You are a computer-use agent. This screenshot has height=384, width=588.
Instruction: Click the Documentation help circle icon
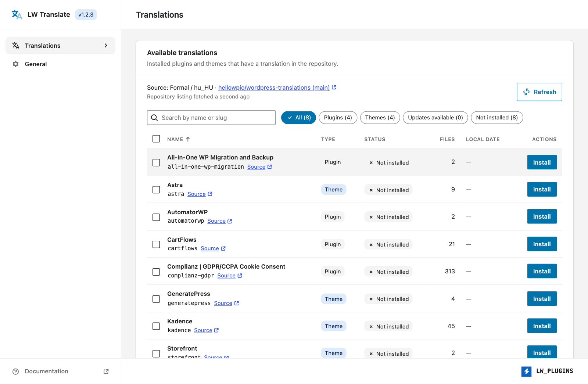coord(15,372)
